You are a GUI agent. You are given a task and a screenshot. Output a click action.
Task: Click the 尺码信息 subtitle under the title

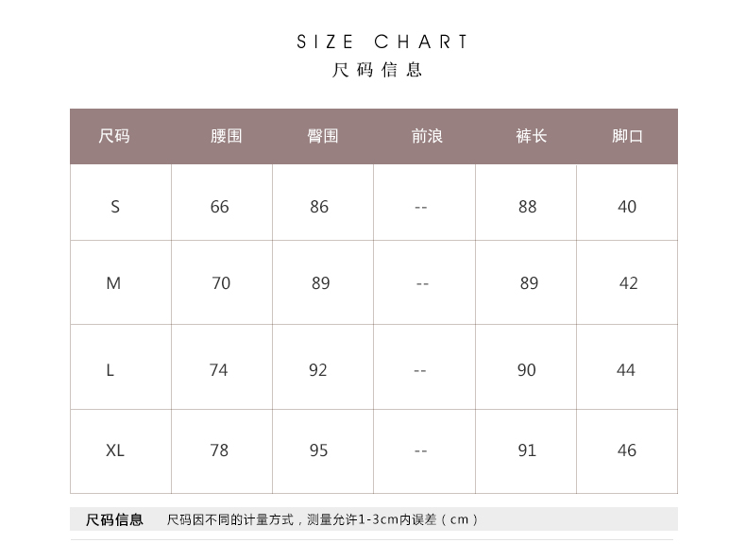tap(378, 70)
